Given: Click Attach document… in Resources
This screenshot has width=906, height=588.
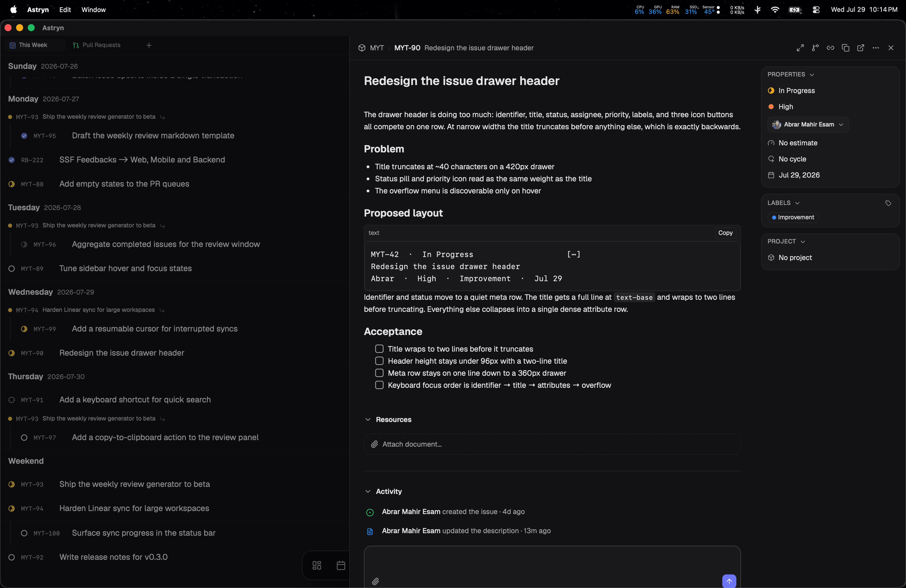Looking at the screenshot, I should (x=552, y=444).
